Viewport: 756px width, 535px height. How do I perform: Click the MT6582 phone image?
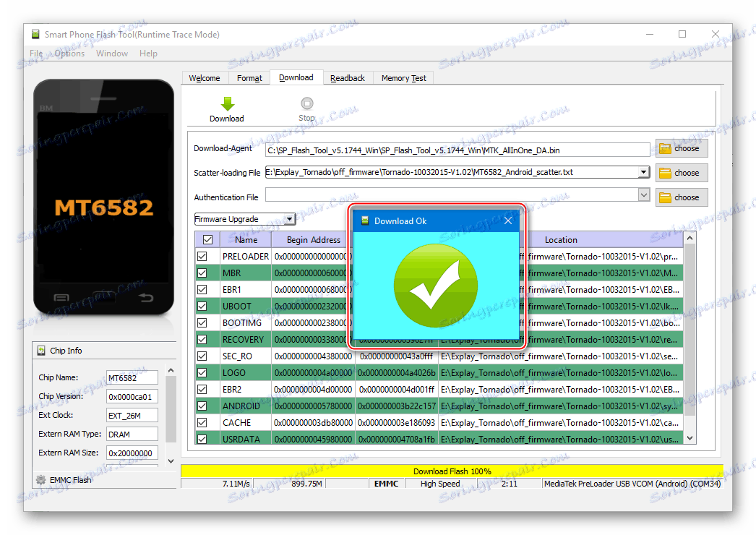point(103,197)
